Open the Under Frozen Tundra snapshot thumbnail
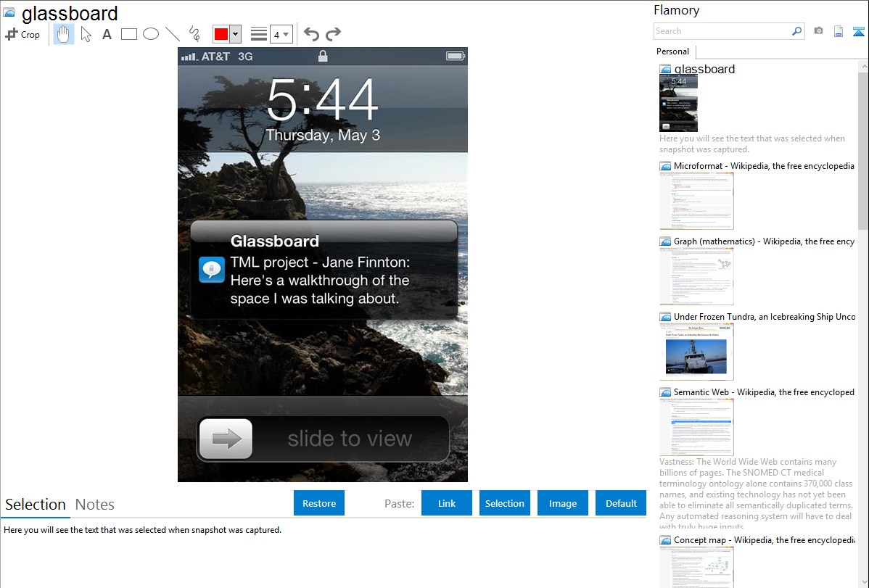 pyautogui.click(x=696, y=352)
